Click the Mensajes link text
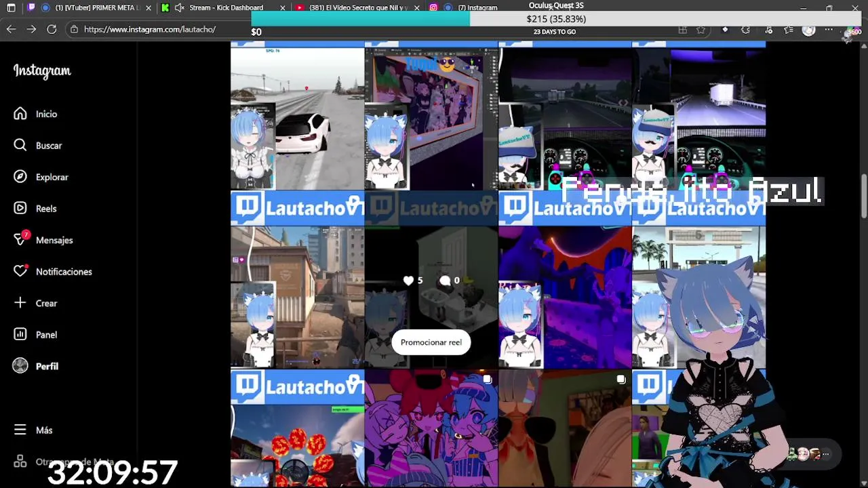868x488 pixels. [54, 240]
